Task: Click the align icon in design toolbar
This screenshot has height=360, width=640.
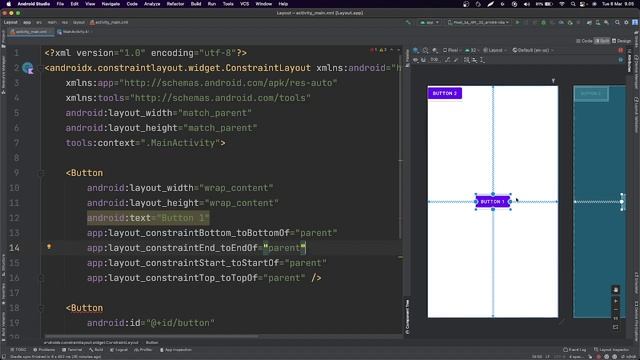Action: [x=474, y=60]
